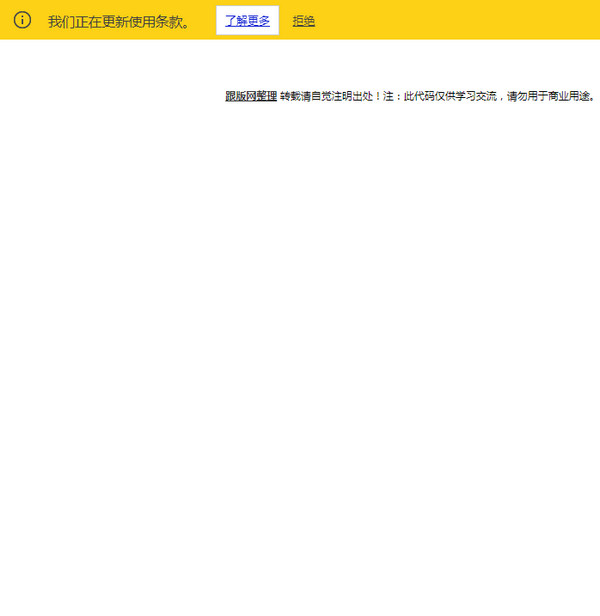
Task: Click the 我们正在更新使用条款 notice text
Action: click(118, 21)
